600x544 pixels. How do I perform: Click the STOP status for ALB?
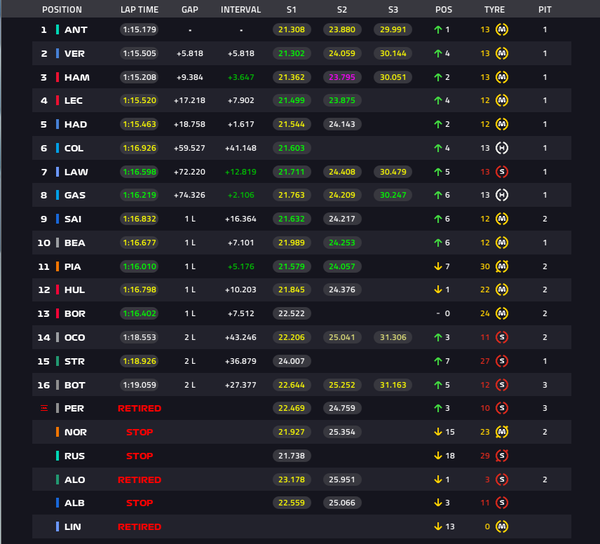(x=139, y=503)
